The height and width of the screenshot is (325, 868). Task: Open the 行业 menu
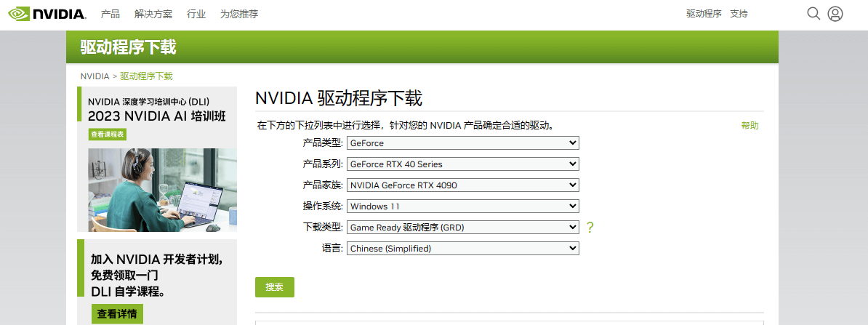tap(196, 14)
